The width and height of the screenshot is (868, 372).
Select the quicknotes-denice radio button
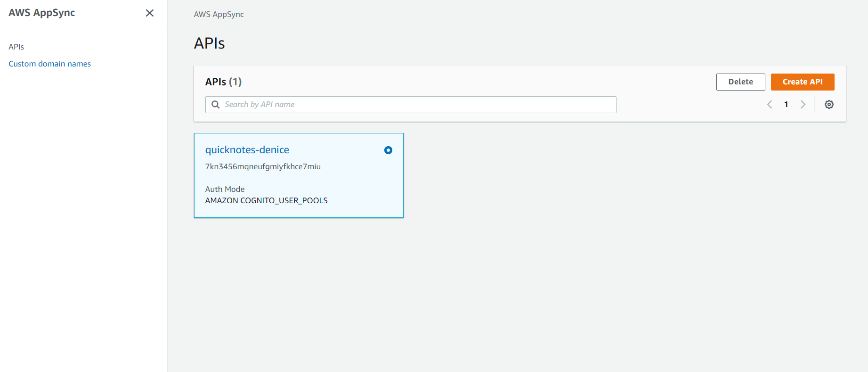click(388, 150)
